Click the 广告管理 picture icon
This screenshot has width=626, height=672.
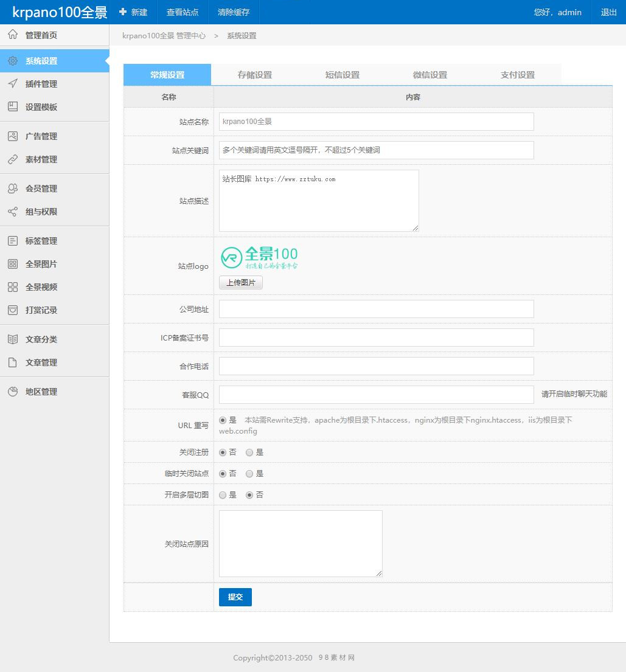click(x=13, y=136)
